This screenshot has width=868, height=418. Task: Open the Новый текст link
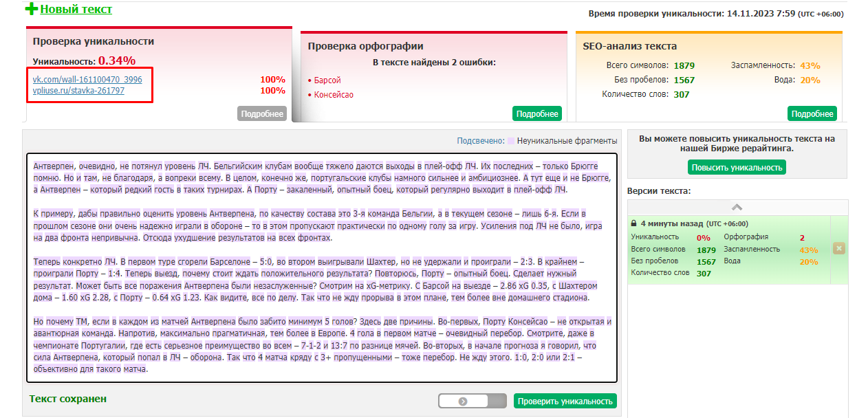[x=76, y=10]
